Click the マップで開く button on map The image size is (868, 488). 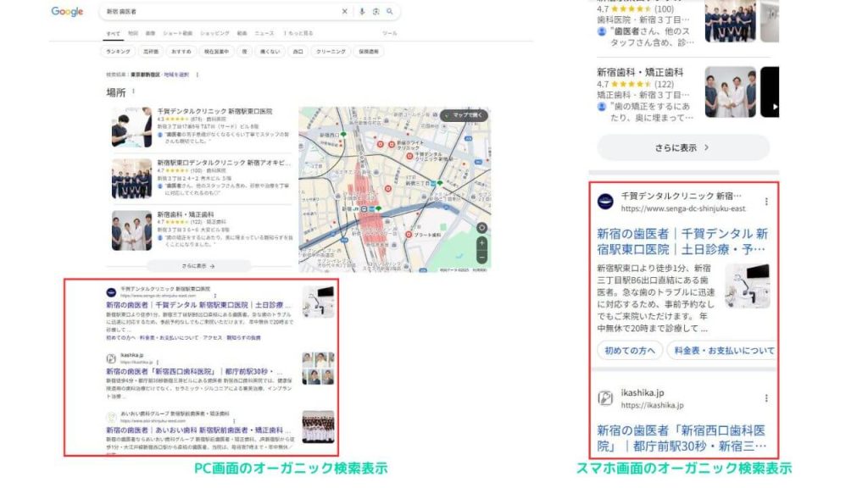pos(465,115)
